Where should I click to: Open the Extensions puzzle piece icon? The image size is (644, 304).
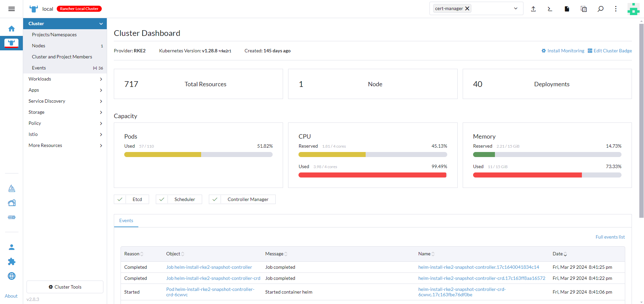[11, 262]
